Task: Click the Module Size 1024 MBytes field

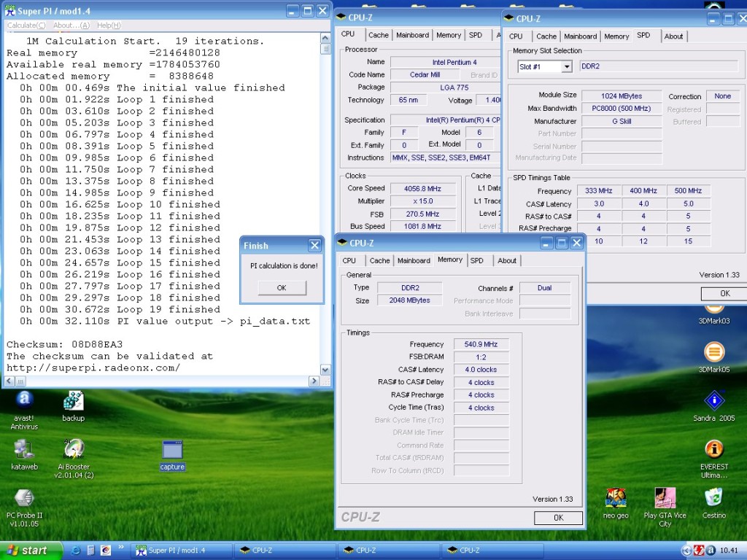Action: pos(622,96)
